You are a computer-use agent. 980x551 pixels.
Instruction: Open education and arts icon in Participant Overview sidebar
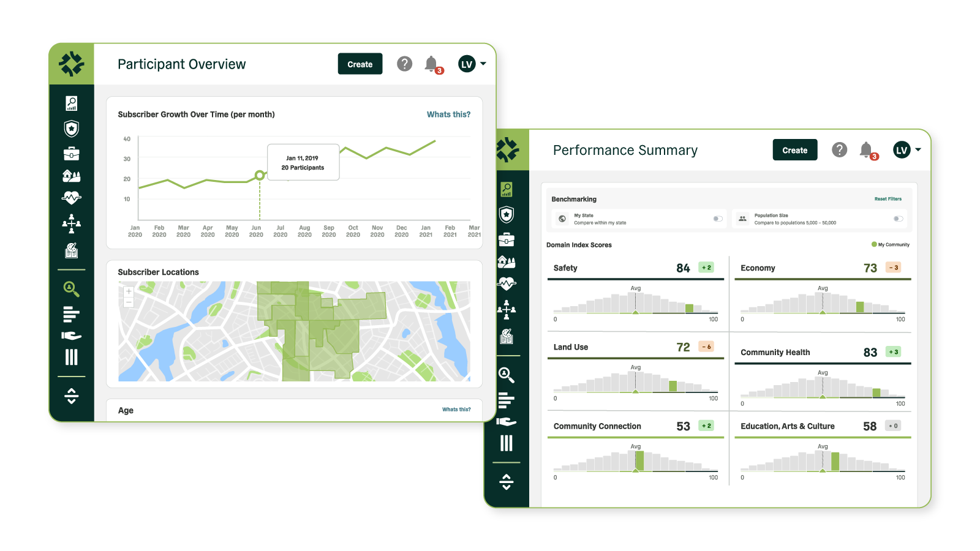72,250
